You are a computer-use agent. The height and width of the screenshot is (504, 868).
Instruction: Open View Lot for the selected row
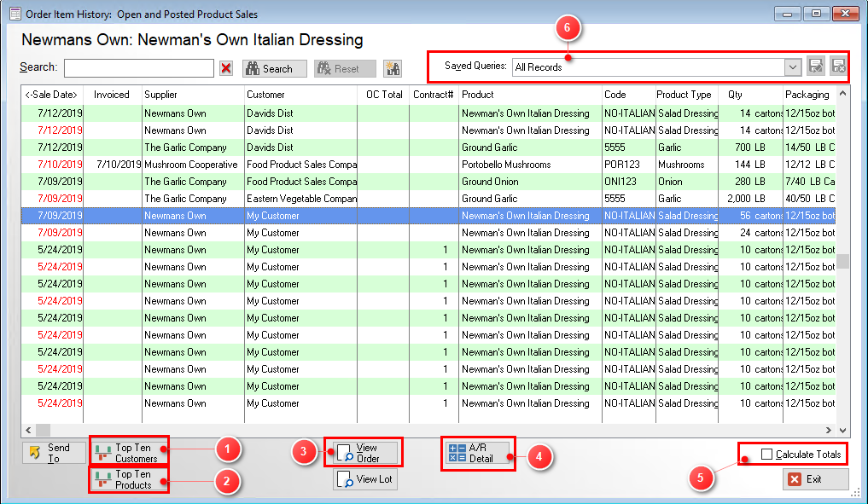click(365, 479)
